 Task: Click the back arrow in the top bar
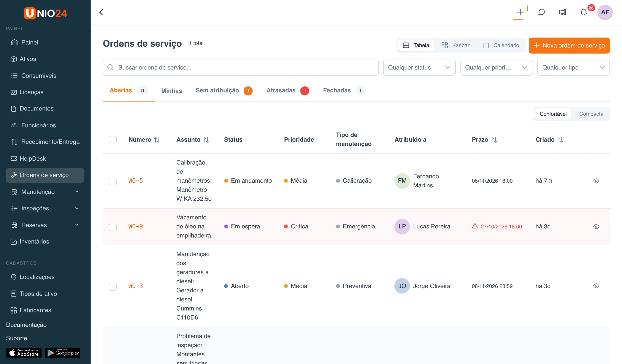click(x=101, y=12)
